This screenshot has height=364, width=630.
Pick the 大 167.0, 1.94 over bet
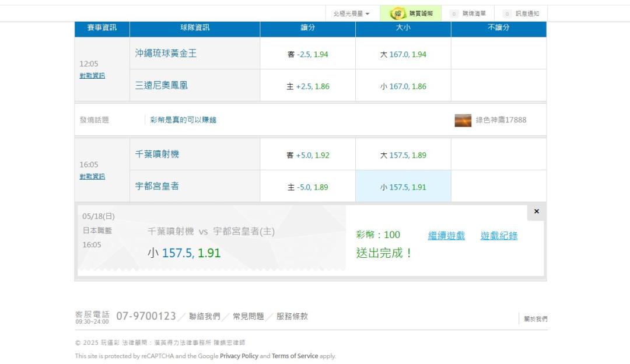(403, 54)
